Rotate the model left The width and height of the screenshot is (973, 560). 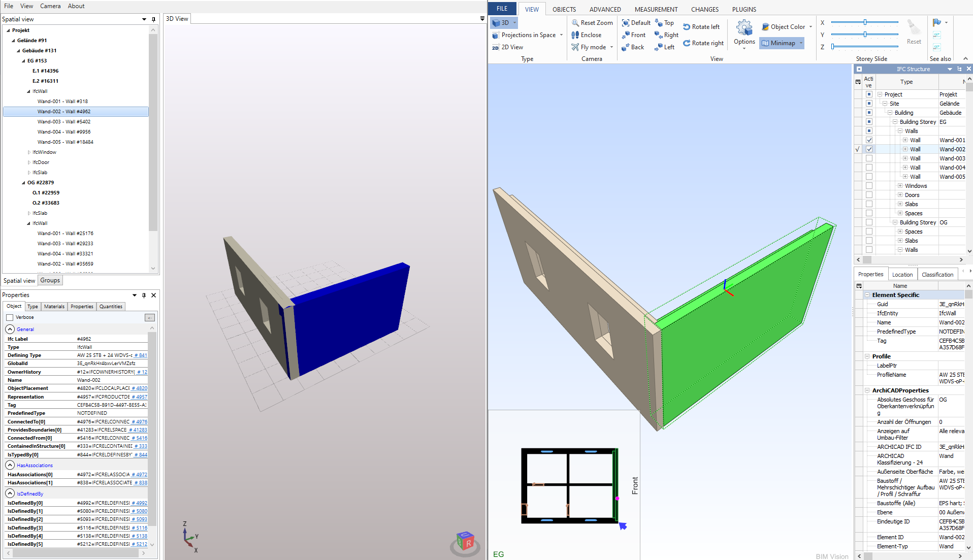point(702,26)
